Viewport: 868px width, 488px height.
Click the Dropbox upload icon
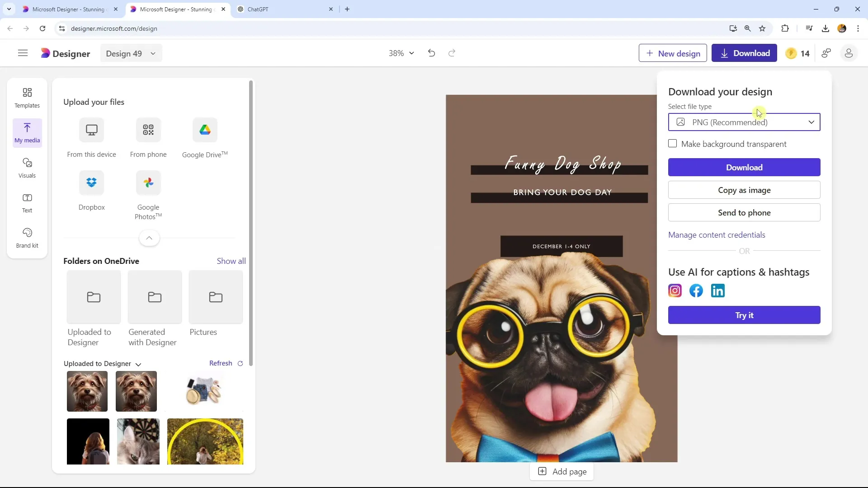tap(92, 183)
